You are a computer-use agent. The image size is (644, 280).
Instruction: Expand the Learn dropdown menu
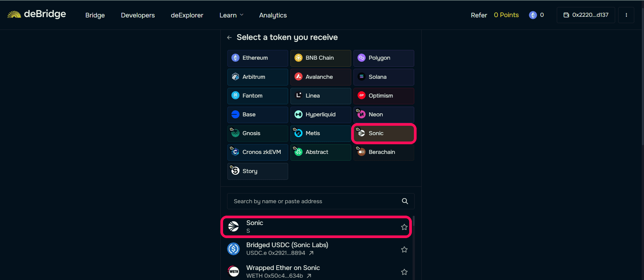tap(231, 15)
